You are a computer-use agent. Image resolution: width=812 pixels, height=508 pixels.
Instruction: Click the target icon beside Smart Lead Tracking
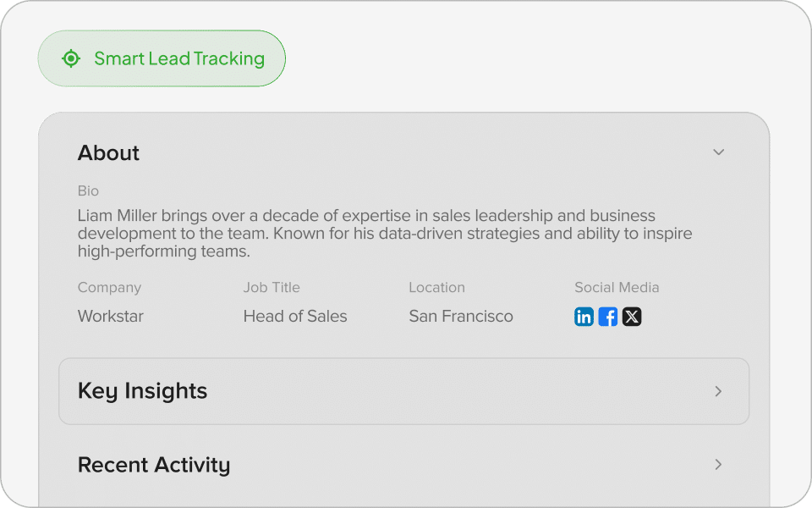[71, 58]
